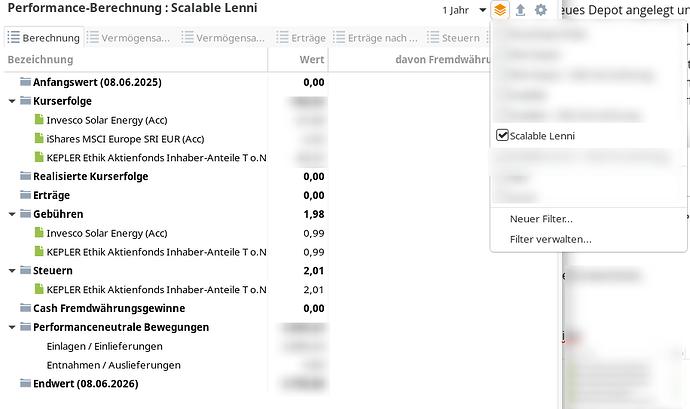The width and height of the screenshot is (690, 409).
Task: Select Filter verwalten... menu entry
Action: (551, 239)
